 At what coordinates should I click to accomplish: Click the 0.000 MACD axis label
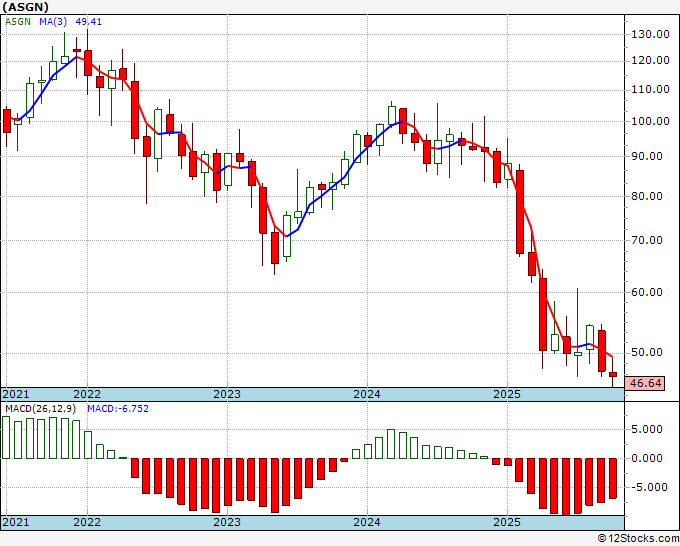pyautogui.click(x=649, y=458)
